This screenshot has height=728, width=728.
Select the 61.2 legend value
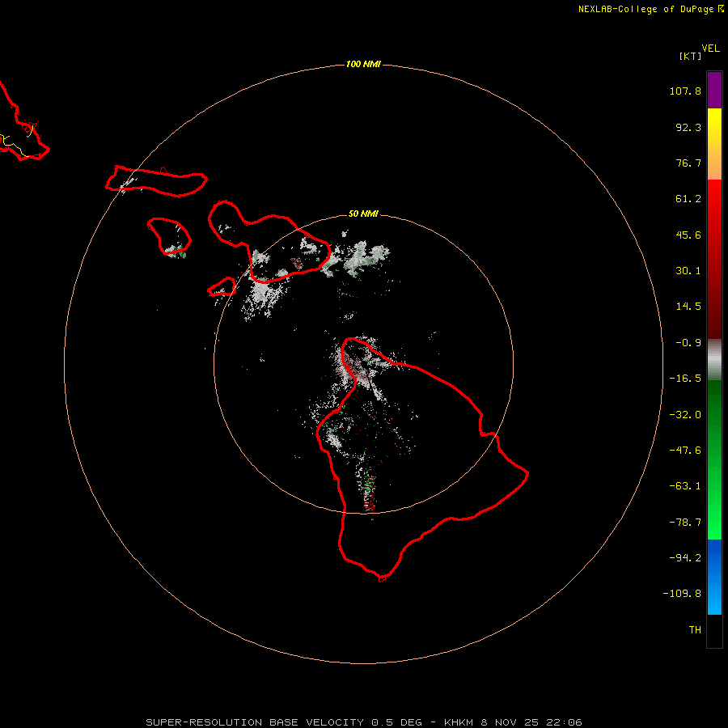click(688, 199)
